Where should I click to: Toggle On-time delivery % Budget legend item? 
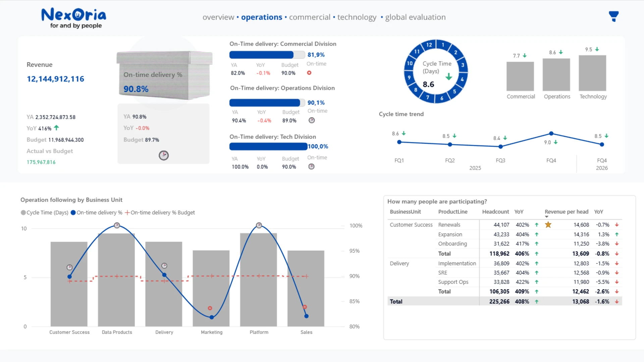[x=160, y=213]
